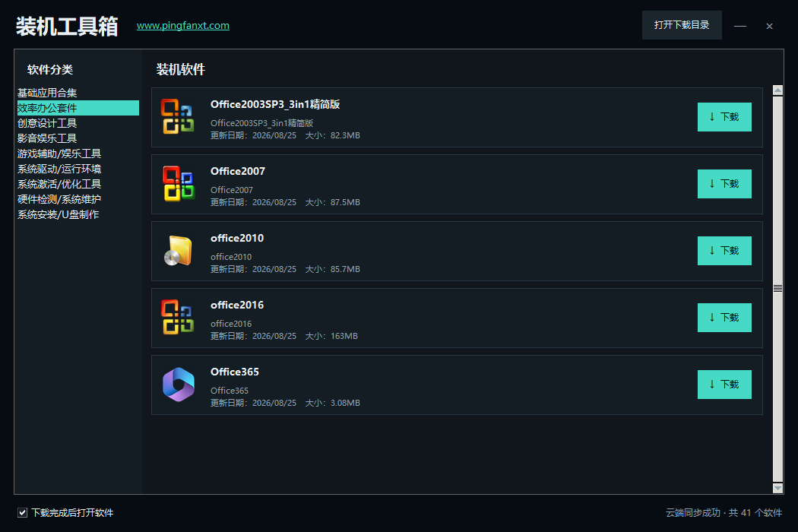This screenshot has height=532, width=798.
Task: Select 硬件检测/系统维护 category
Action: click(78, 200)
